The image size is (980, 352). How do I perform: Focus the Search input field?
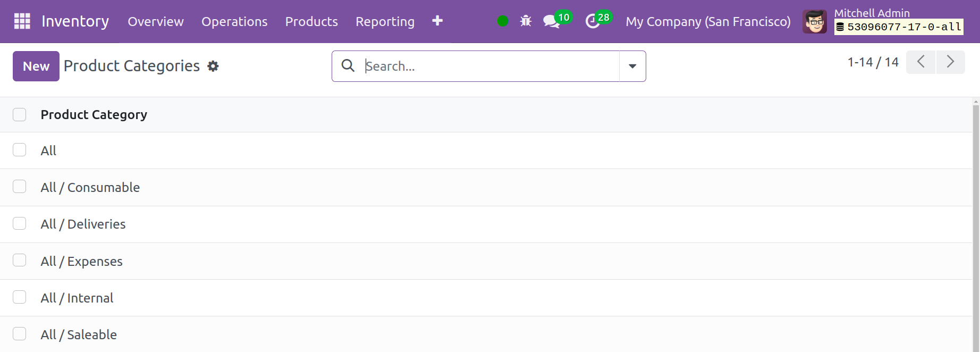click(x=489, y=66)
